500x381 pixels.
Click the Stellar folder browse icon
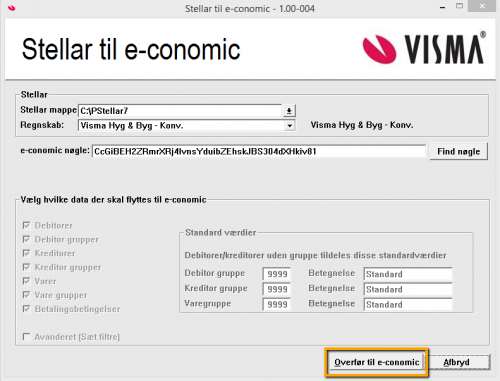289,111
